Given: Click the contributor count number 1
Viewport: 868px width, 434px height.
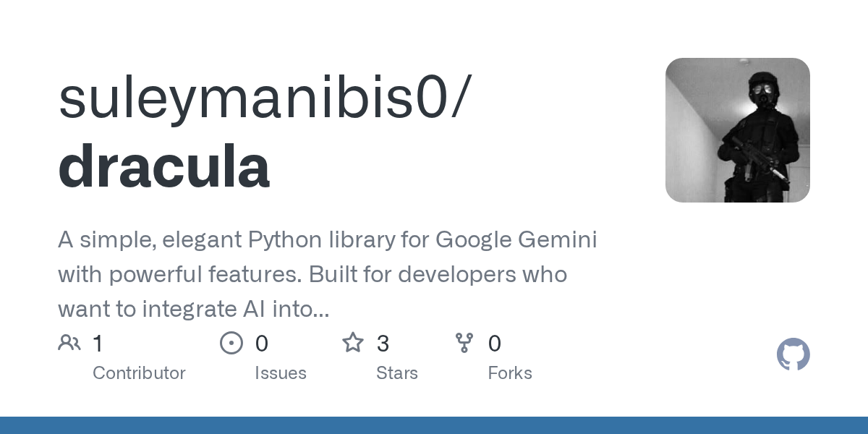Looking at the screenshot, I should tap(98, 344).
